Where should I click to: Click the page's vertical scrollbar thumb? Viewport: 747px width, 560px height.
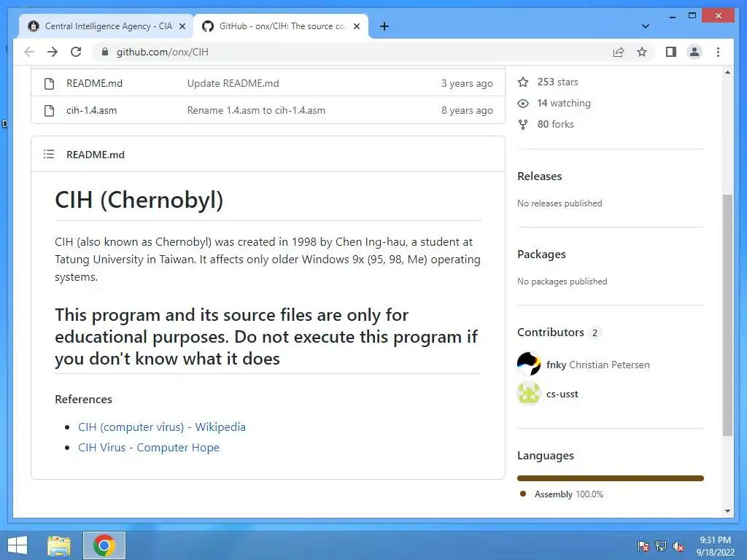click(727, 315)
